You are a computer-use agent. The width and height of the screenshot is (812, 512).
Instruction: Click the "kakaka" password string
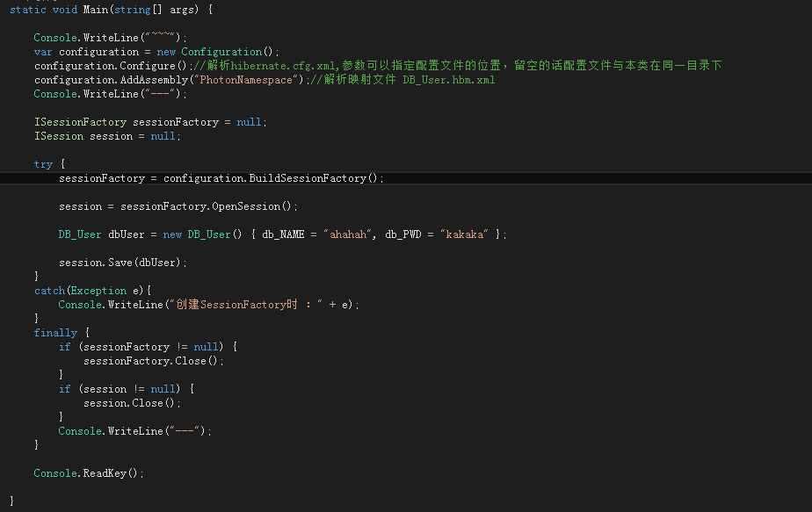[465, 234]
